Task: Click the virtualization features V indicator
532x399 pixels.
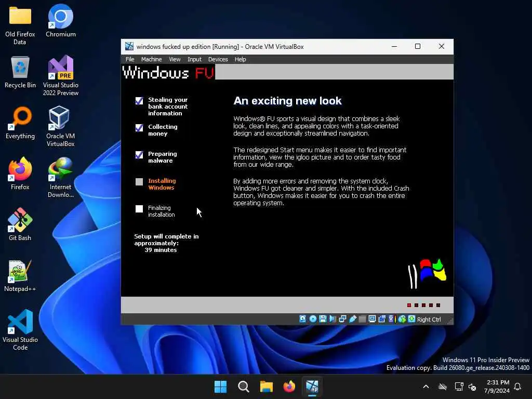Action: pyautogui.click(x=392, y=319)
